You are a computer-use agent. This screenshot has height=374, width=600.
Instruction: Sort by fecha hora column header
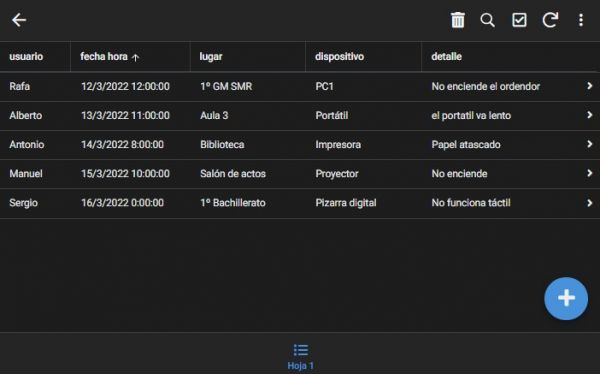[104, 57]
